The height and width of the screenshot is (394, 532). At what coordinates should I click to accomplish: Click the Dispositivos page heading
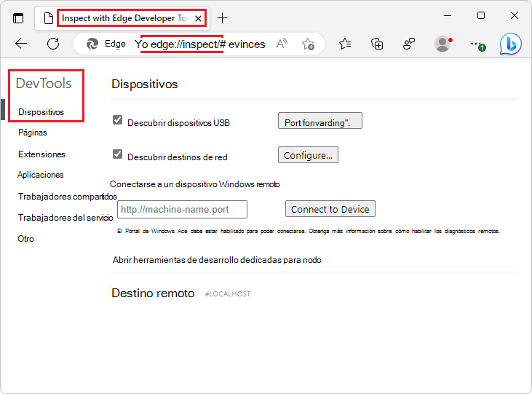(145, 84)
